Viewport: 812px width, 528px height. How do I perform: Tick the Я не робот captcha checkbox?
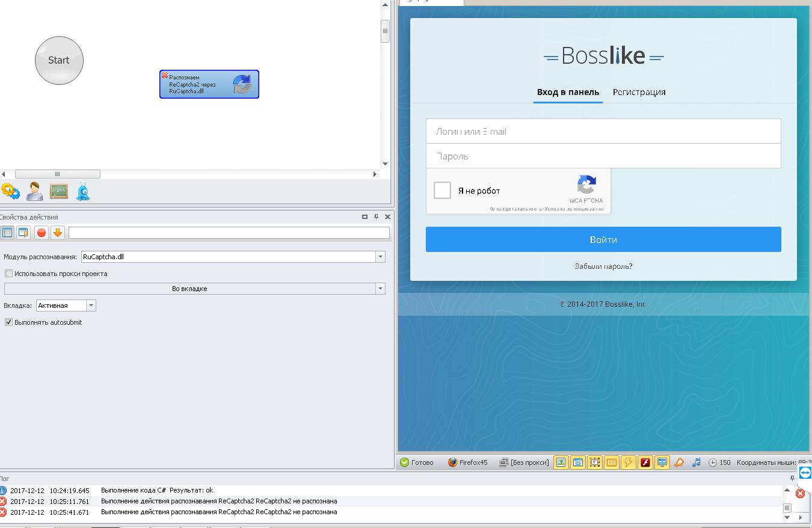click(x=442, y=191)
